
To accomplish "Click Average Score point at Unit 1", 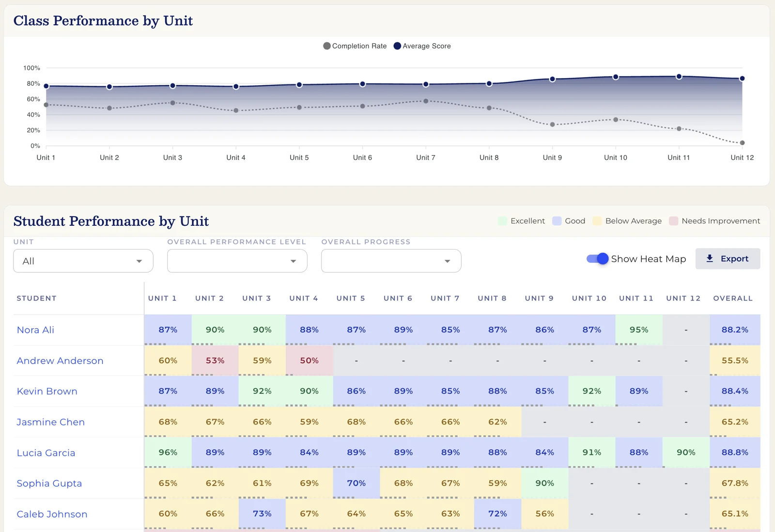I will click(x=46, y=86).
